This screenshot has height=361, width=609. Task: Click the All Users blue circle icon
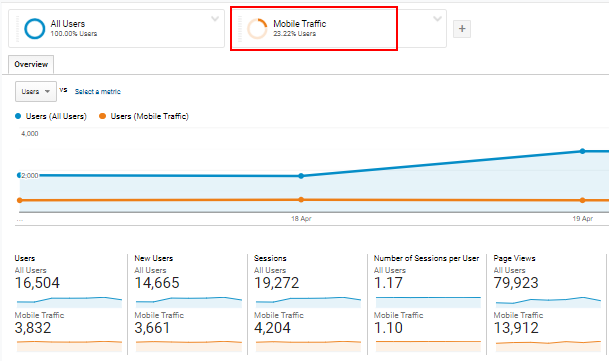point(35,29)
